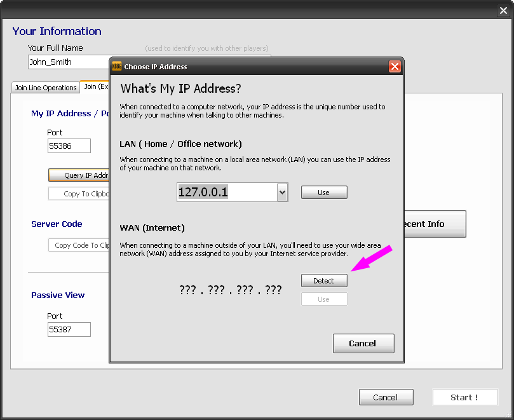Expand the LAN IP address dropdown arrow
The height and width of the screenshot is (420, 514).
point(283,193)
